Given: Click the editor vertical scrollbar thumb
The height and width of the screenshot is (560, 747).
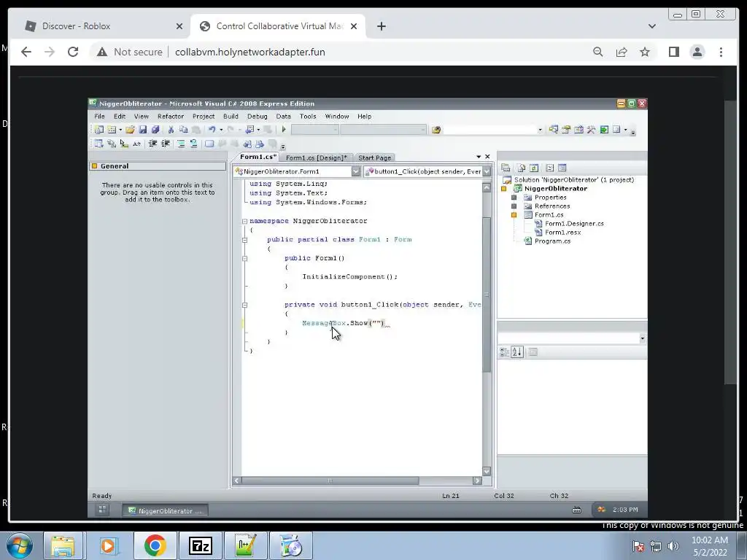Looking at the screenshot, I should 487,295.
